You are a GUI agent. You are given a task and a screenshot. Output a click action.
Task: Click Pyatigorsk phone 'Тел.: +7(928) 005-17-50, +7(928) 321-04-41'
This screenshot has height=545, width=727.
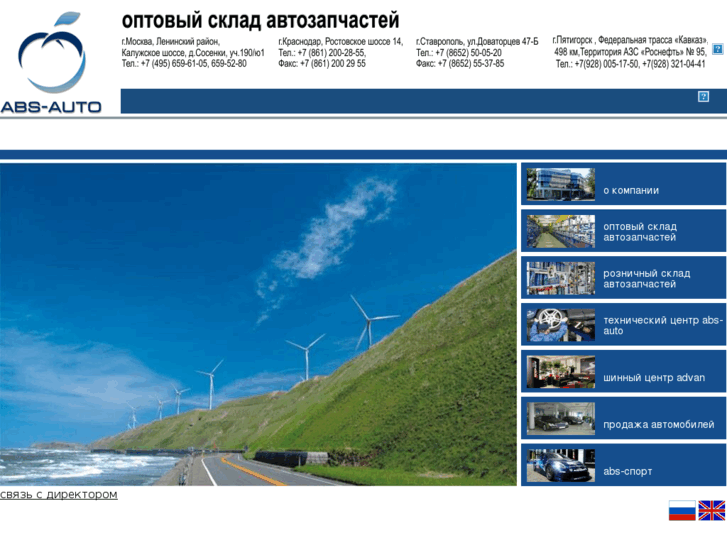631,64
